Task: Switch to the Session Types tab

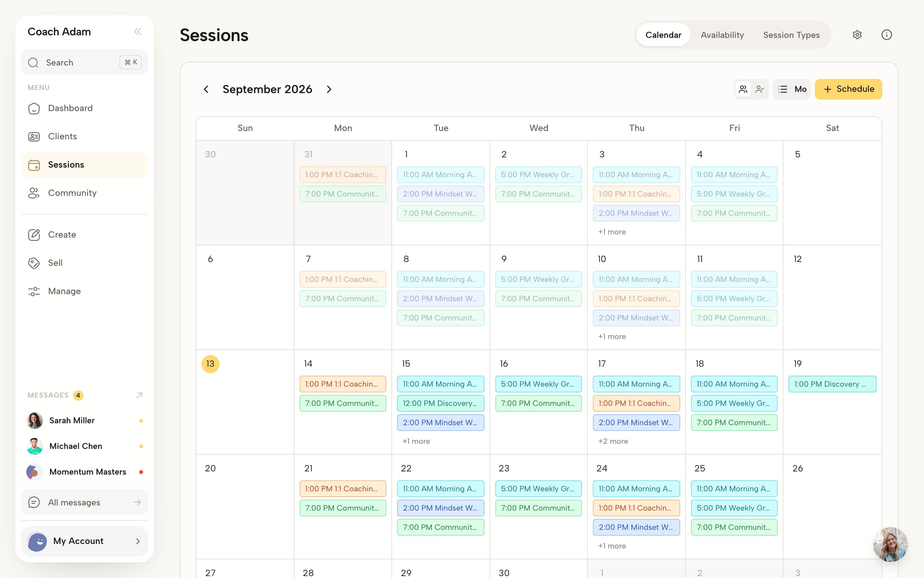Action: [x=791, y=35]
